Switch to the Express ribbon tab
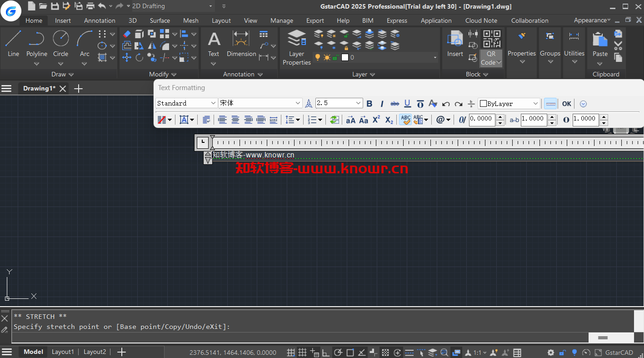 pyautogui.click(x=397, y=20)
